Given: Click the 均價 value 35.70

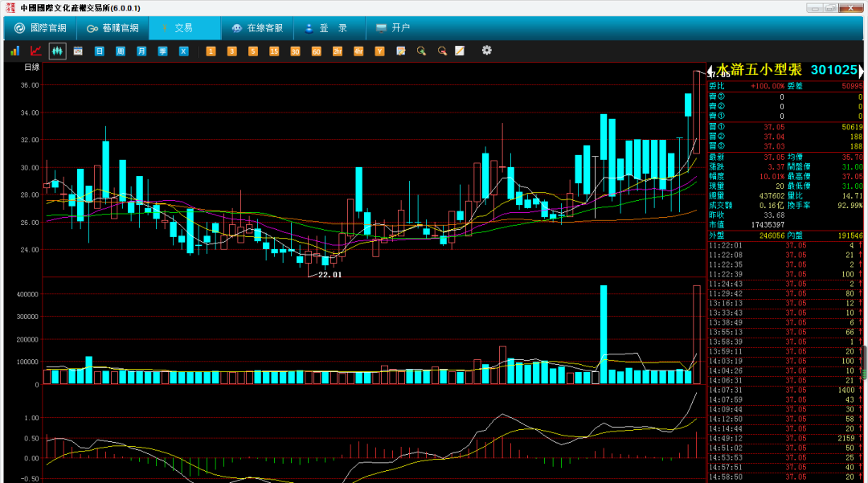Looking at the screenshot, I should [852, 158].
